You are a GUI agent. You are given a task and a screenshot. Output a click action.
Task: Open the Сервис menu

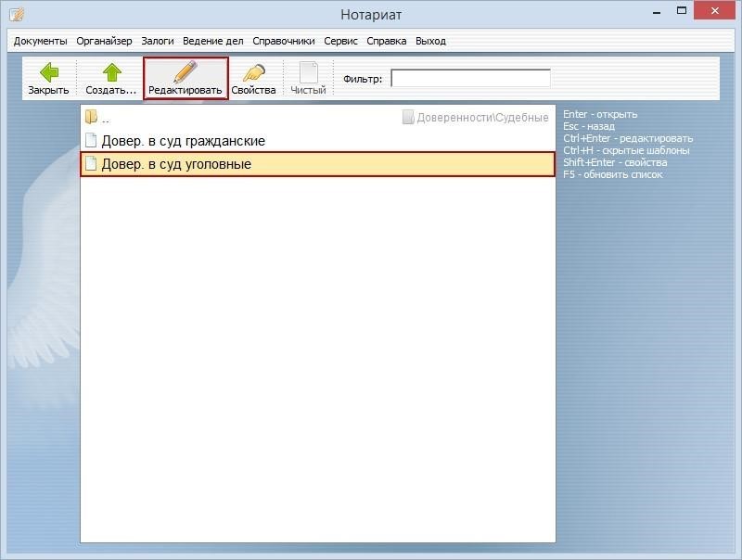[340, 41]
